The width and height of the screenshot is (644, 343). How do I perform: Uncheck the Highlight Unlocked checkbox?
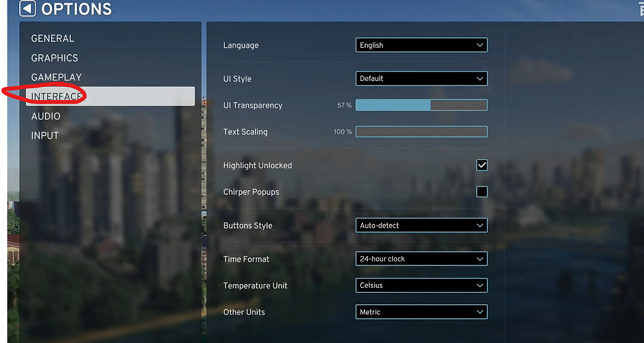[482, 165]
